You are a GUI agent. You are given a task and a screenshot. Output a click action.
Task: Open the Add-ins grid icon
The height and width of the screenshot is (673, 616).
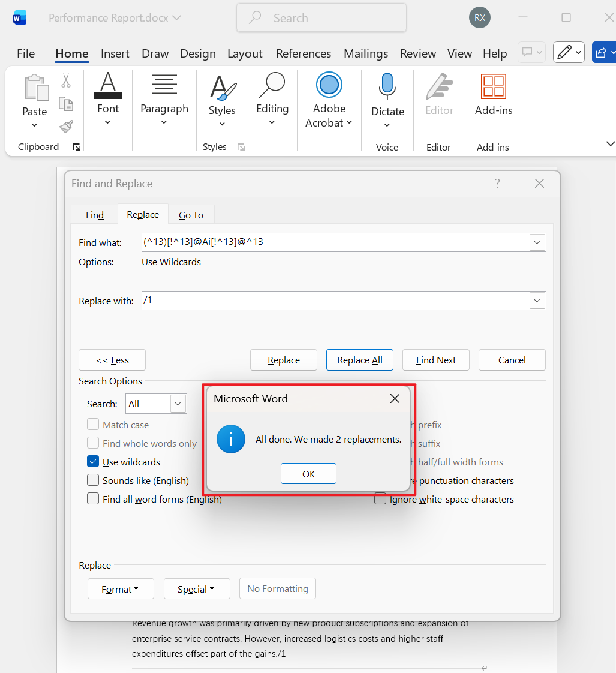pos(493,86)
